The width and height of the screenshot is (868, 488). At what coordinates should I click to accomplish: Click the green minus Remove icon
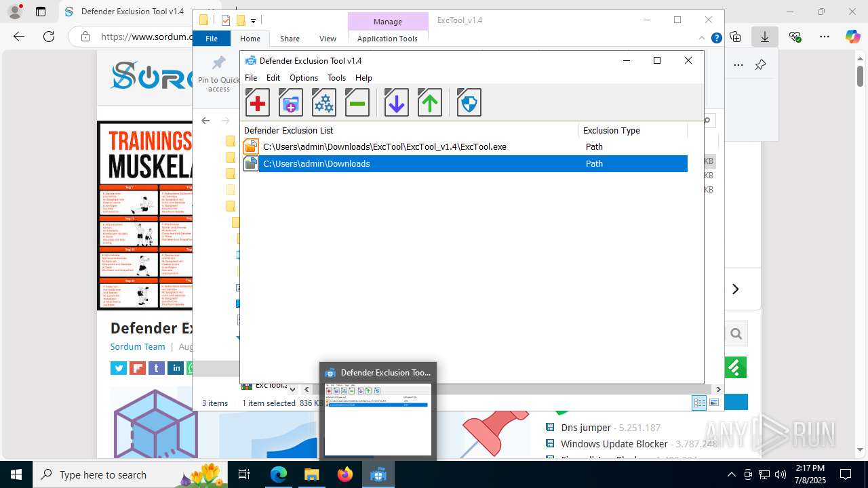357,103
